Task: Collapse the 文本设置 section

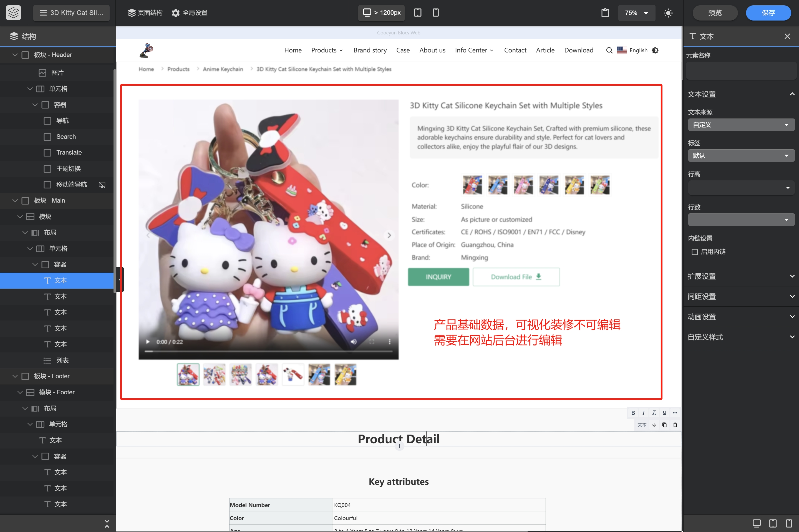Action: pyautogui.click(x=741, y=94)
